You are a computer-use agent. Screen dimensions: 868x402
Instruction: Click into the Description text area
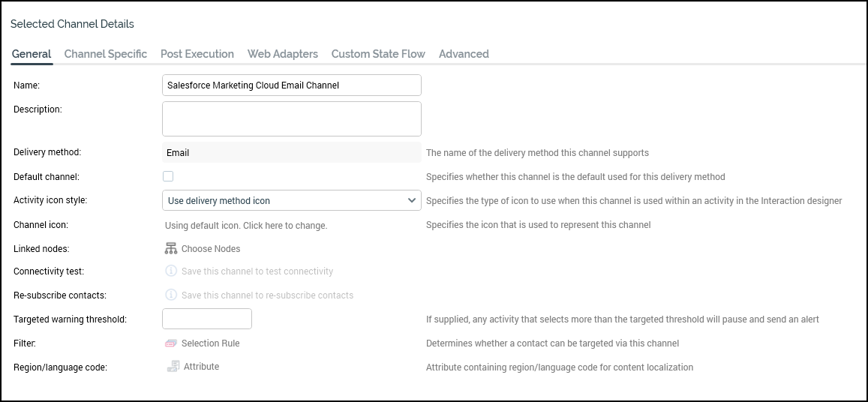point(291,119)
